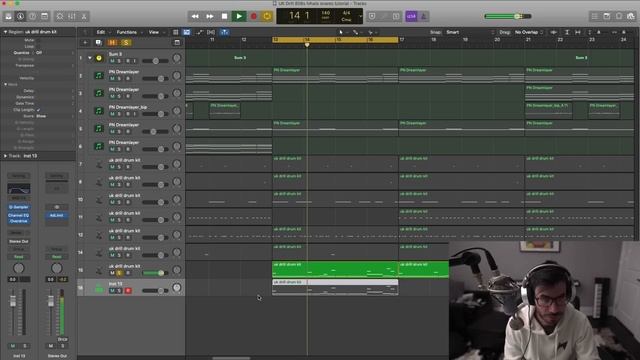Open the Overdrive plugin slot
The height and width of the screenshot is (360, 640).
(18, 221)
